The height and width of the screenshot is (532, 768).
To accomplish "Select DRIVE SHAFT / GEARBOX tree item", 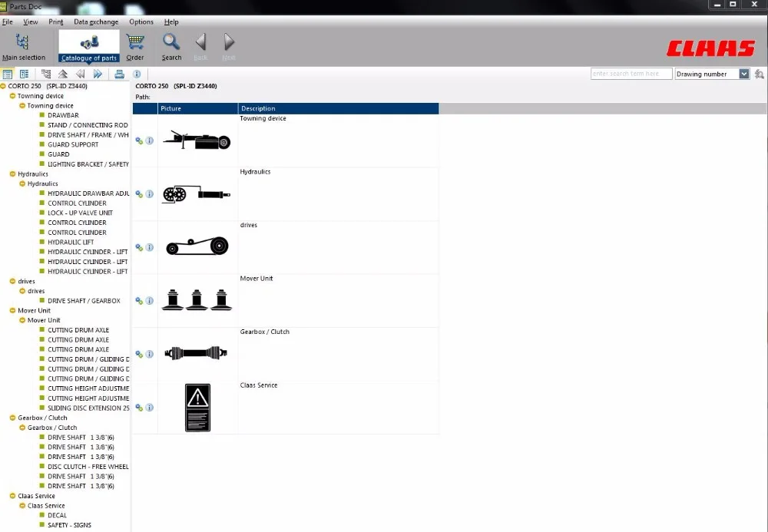I will pos(84,300).
